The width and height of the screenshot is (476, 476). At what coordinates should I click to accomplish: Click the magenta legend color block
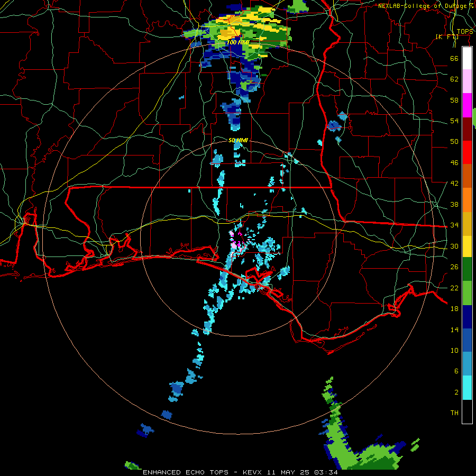click(467, 105)
